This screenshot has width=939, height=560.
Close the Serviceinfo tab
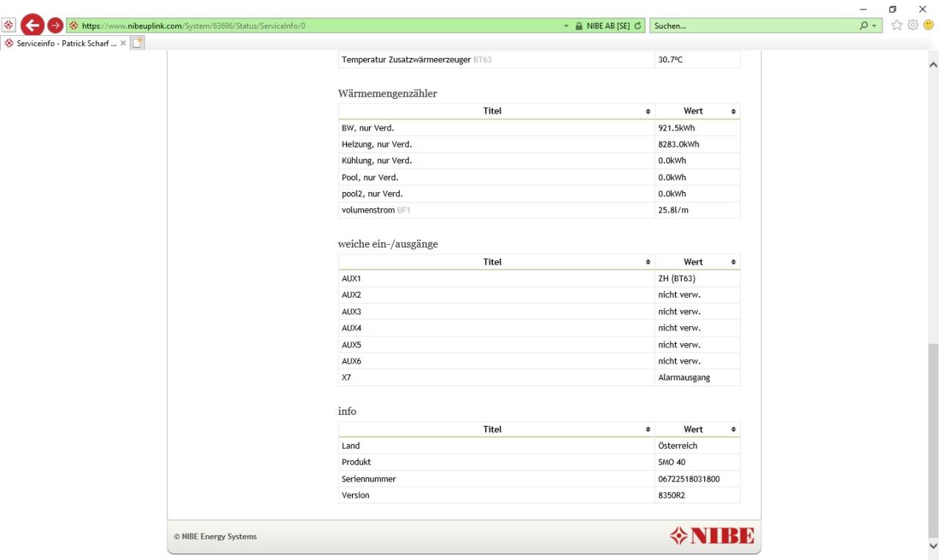point(123,43)
